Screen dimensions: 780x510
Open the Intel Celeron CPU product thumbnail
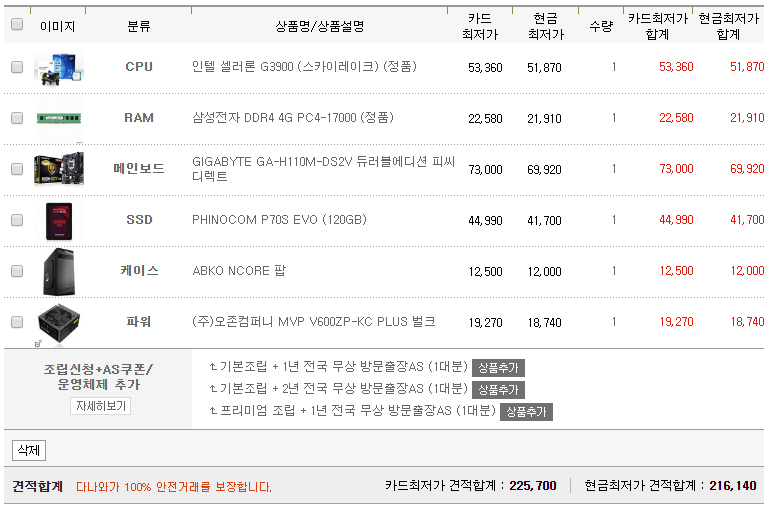(59, 67)
